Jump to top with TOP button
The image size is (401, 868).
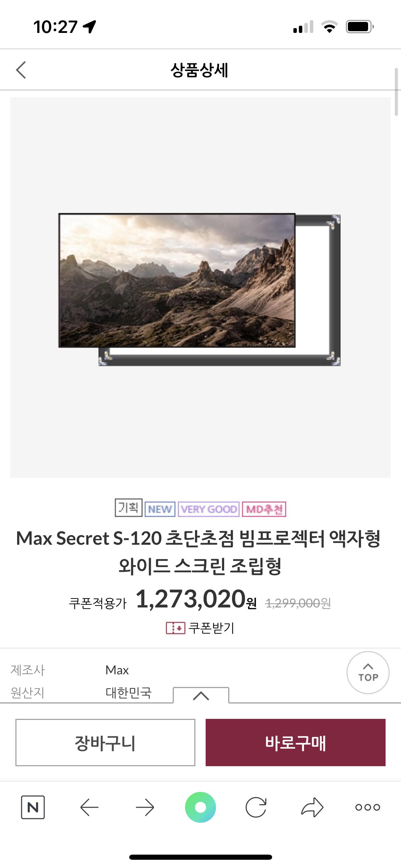coord(368,673)
